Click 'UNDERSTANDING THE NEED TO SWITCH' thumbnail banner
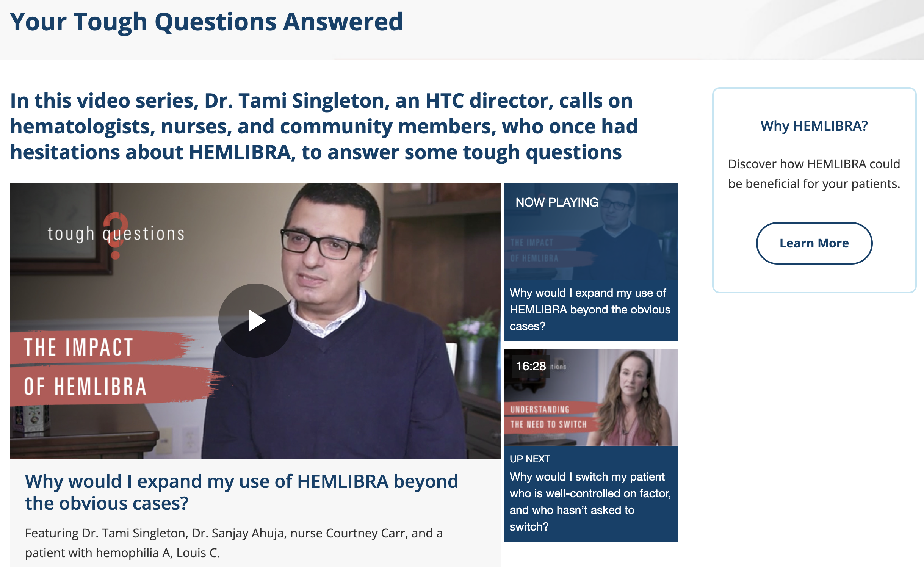This screenshot has height=567, width=924. 548,417
